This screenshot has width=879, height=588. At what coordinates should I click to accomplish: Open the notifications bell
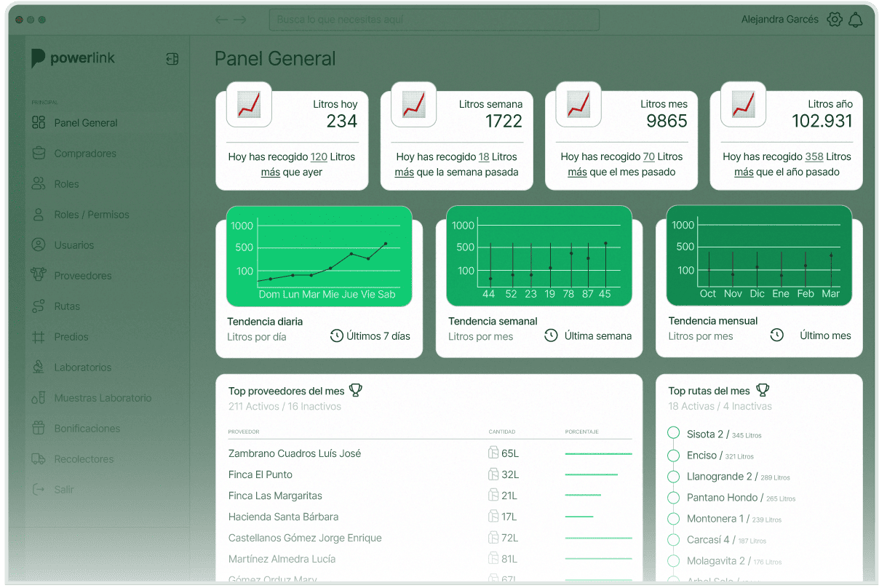[856, 20]
